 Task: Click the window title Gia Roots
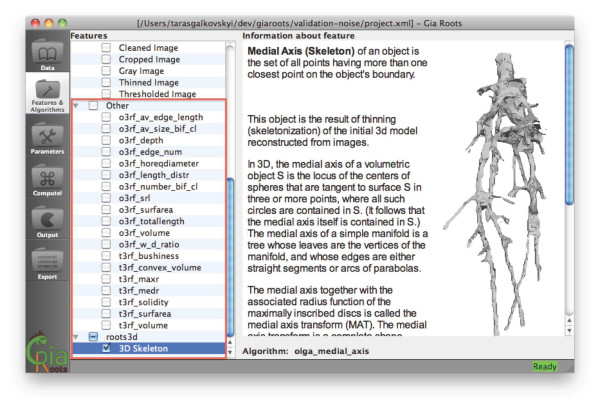pyautogui.click(x=443, y=23)
